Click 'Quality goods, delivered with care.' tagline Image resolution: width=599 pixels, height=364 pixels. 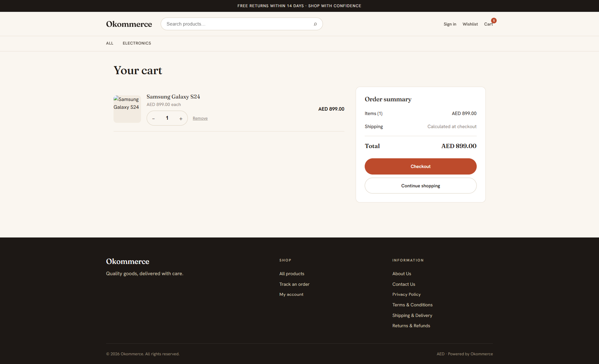tap(145, 273)
